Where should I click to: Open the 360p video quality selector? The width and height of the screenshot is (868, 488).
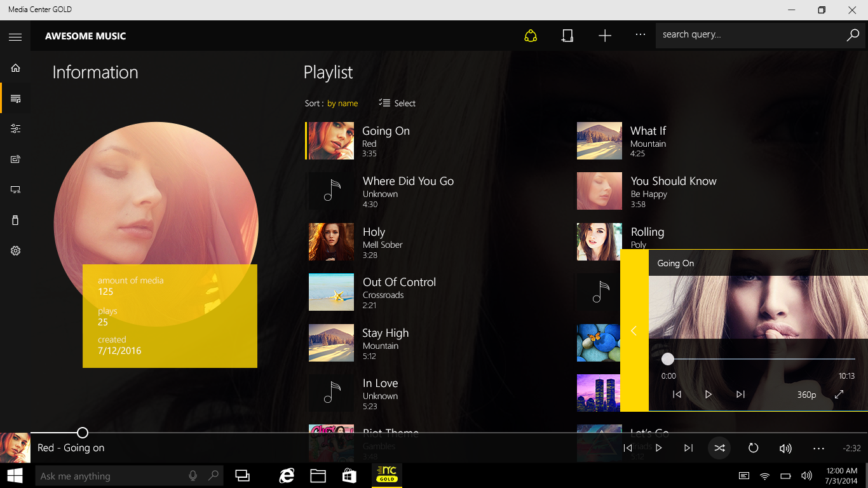pyautogui.click(x=806, y=395)
